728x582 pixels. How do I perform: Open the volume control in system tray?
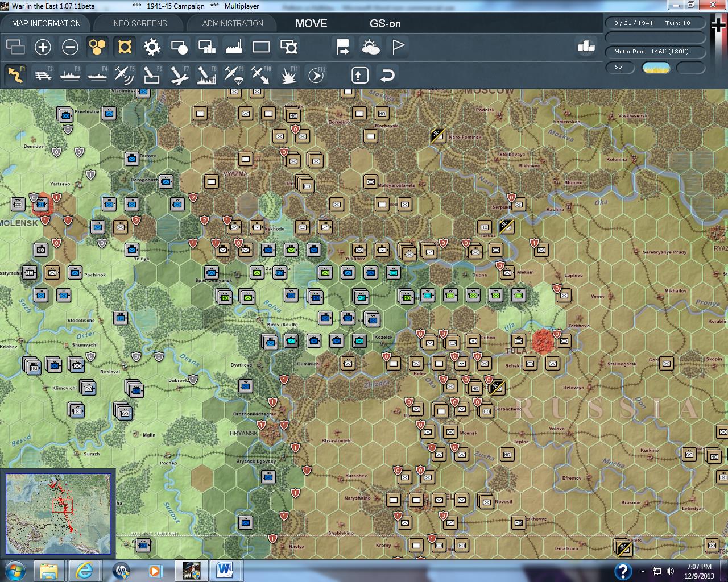(x=670, y=571)
